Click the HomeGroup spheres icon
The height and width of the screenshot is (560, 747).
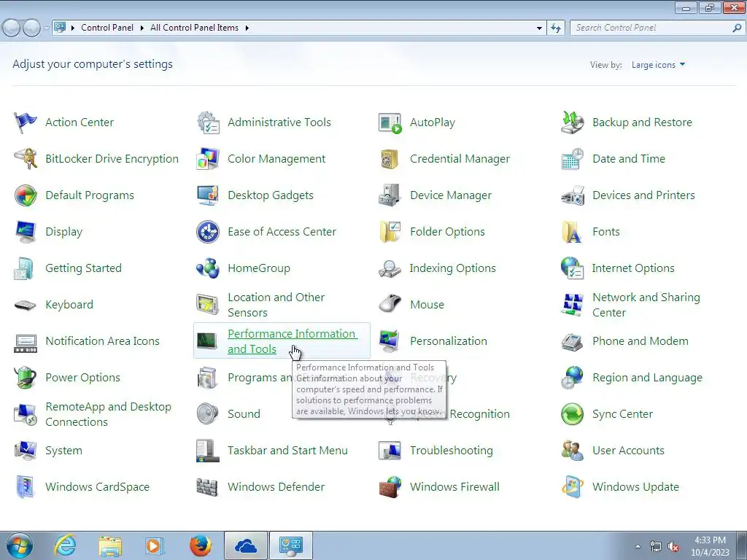pos(208,268)
